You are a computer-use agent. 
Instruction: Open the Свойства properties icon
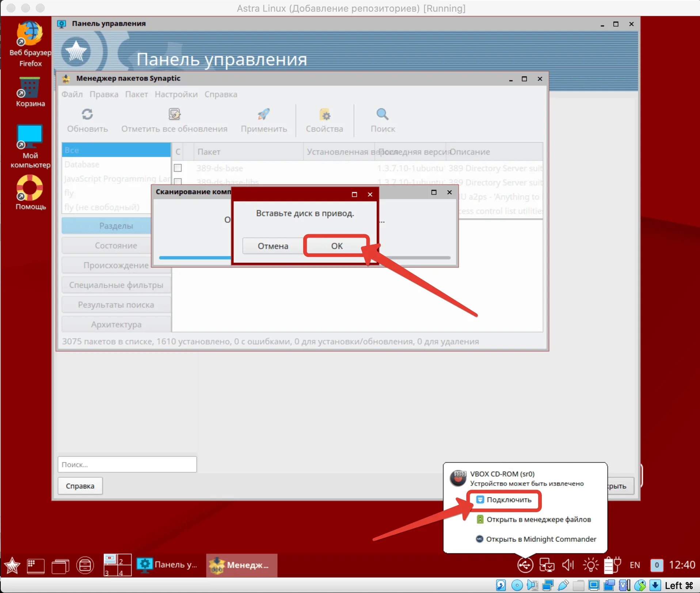324,114
